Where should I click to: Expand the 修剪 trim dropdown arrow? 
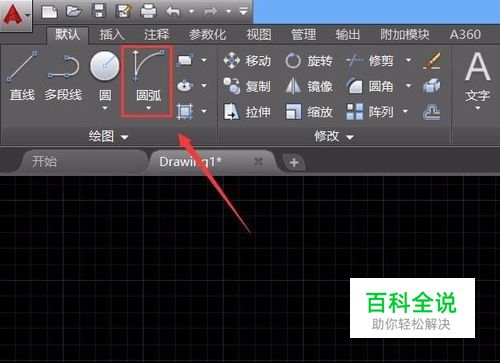pyautogui.click(x=408, y=60)
